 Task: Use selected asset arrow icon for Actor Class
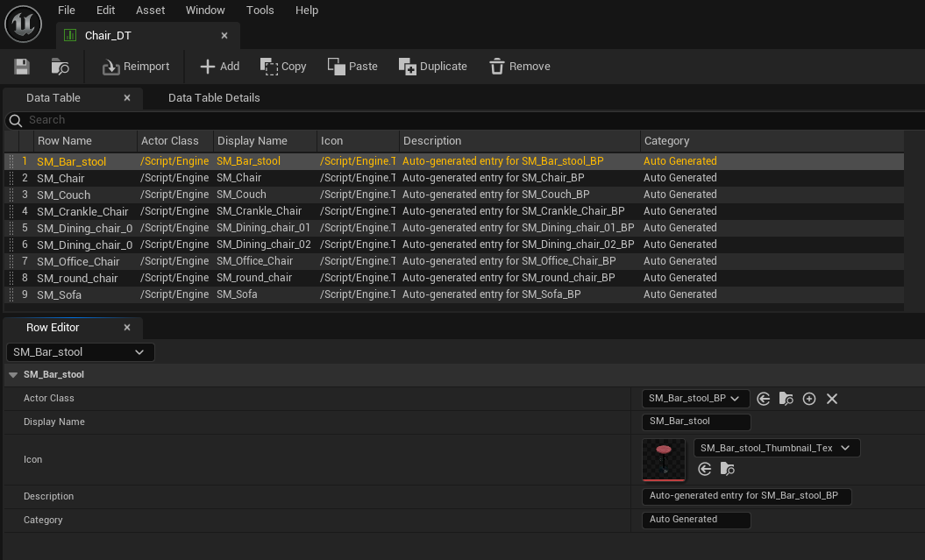point(764,399)
